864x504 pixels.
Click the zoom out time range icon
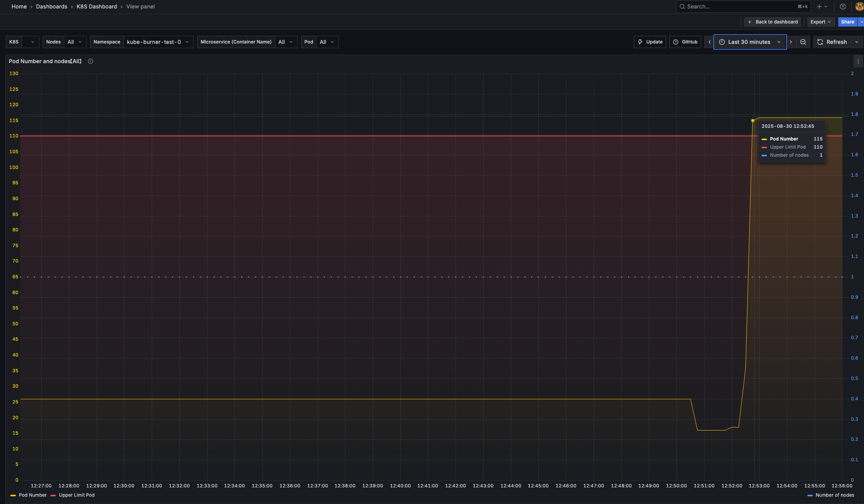coord(803,42)
